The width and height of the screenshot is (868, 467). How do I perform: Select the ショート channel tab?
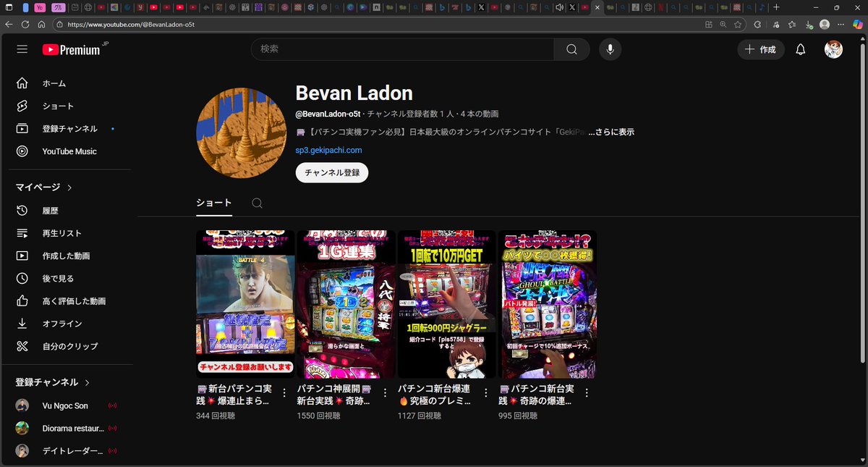(214, 203)
